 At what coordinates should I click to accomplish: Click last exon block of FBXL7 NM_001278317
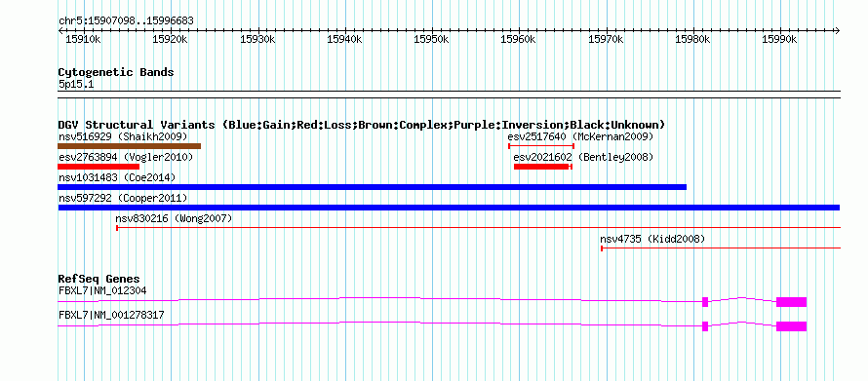point(791,326)
